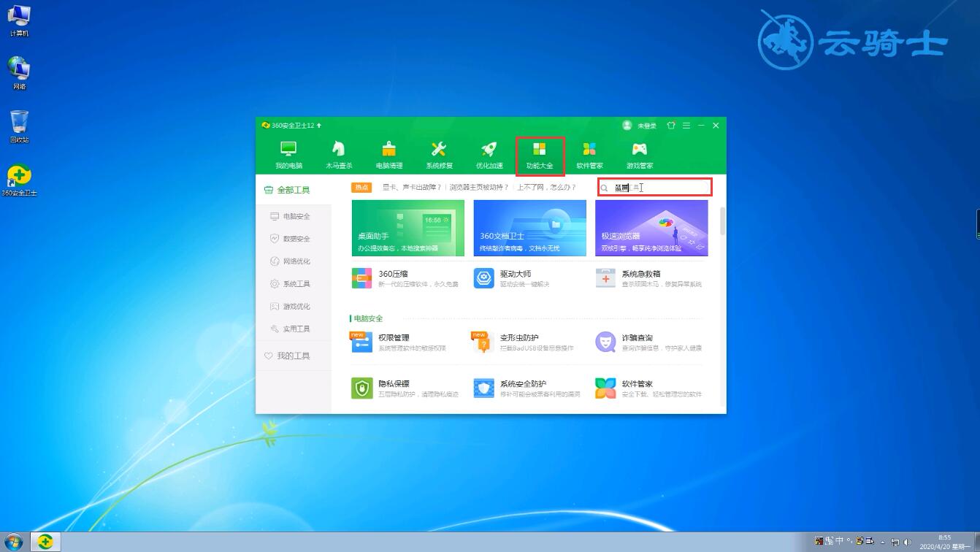Open 权限管理 tool
Image resolution: width=980 pixels, height=552 pixels.
pos(398,342)
